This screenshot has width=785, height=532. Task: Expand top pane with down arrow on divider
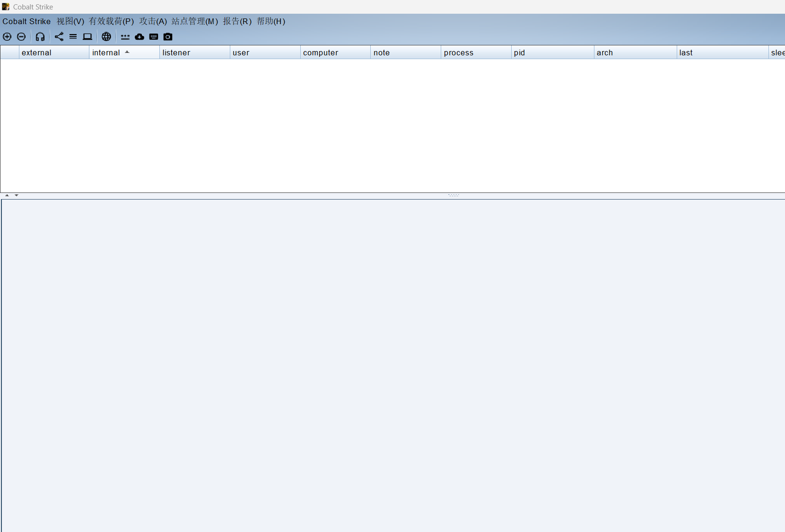click(x=17, y=195)
